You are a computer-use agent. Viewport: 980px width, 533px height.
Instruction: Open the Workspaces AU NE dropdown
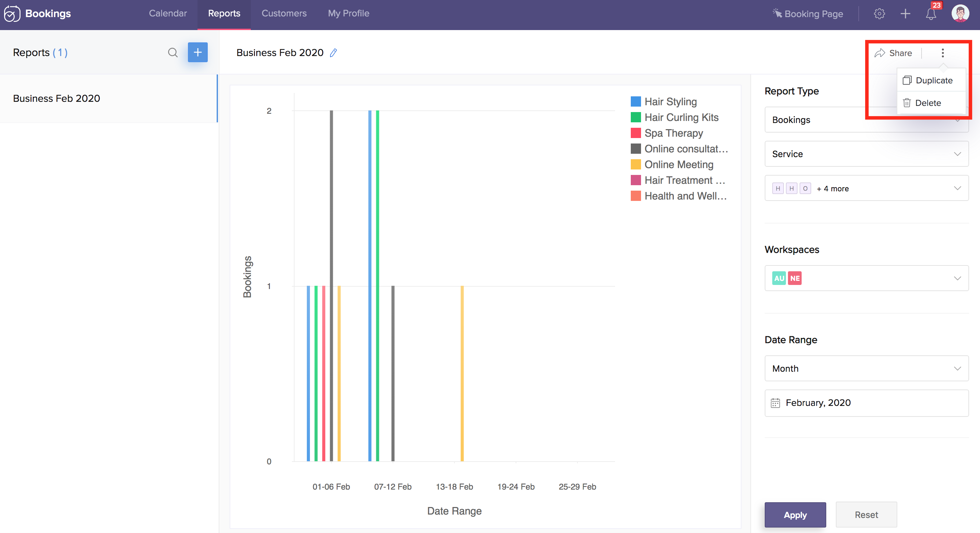coord(866,278)
